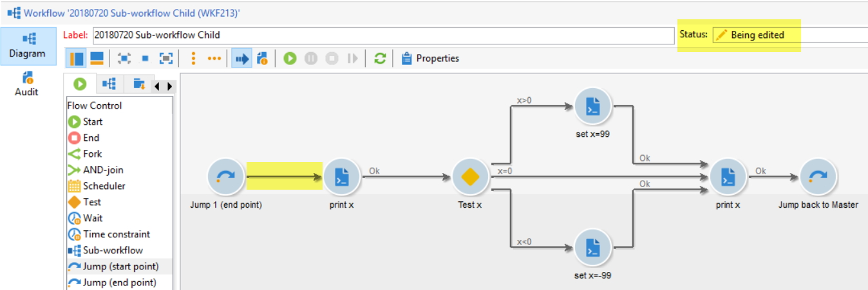
Task: Switch to the Audit view
Action: (x=26, y=84)
